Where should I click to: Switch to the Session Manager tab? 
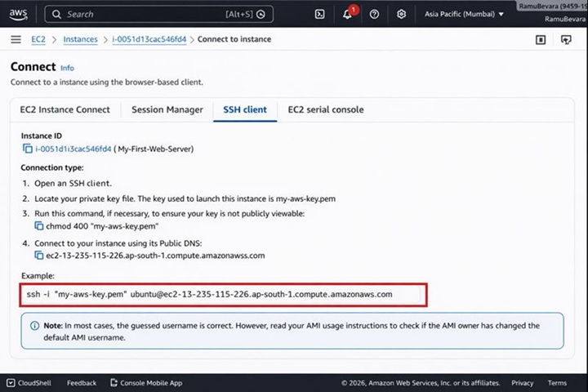[x=167, y=109]
